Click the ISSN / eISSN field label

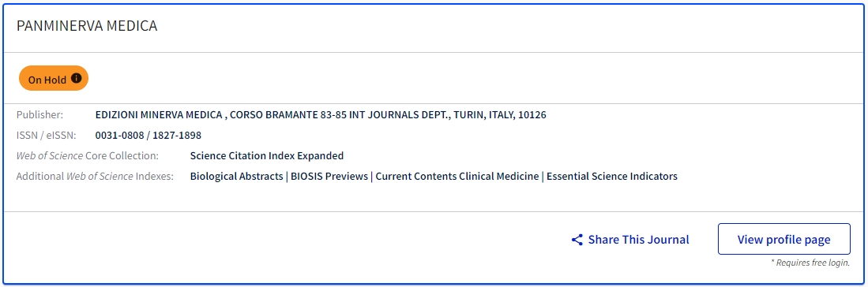pos(47,135)
